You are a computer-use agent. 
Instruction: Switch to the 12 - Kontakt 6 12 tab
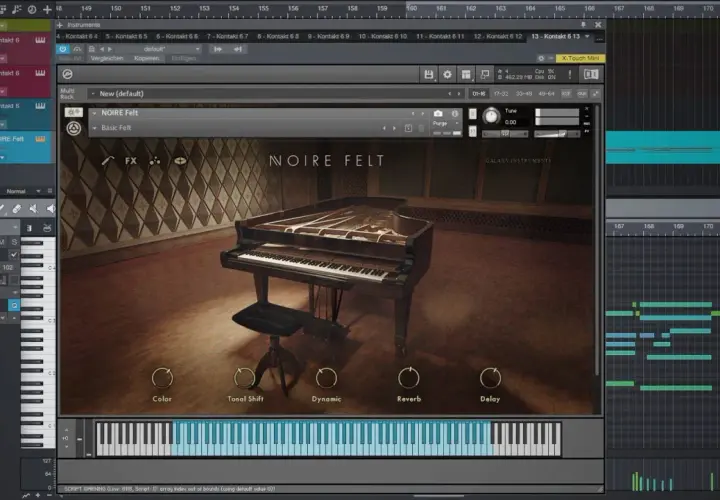[x=498, y=36]
